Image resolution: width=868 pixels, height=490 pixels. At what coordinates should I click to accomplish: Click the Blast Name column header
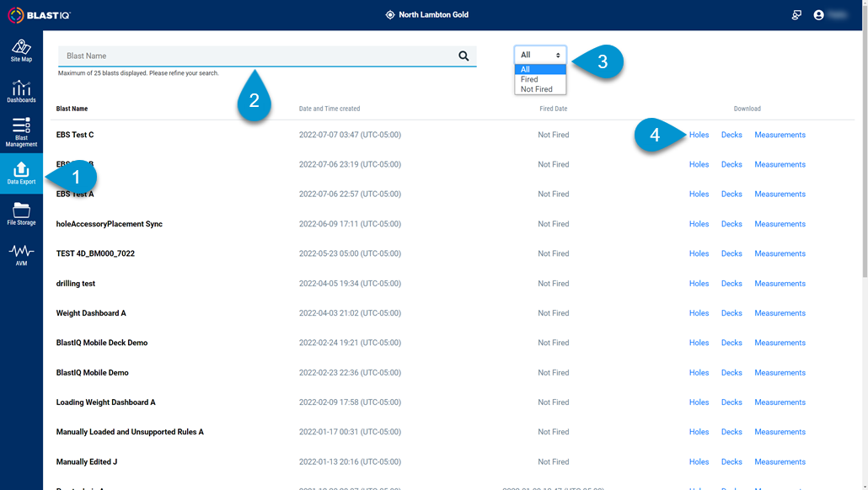click(72, 109)
